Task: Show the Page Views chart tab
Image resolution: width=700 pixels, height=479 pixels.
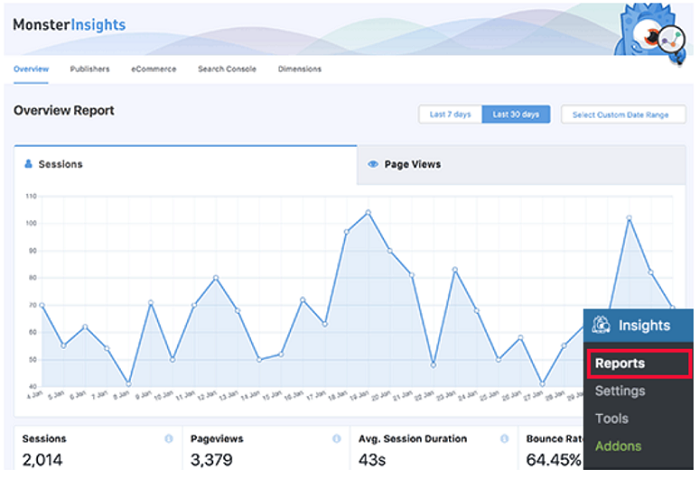Action: pos(412,164)
